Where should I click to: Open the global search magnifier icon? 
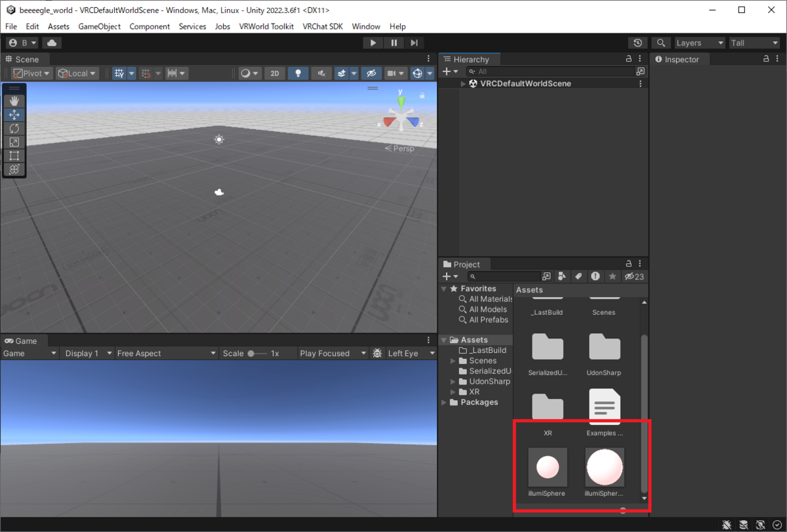click(x=661, y=43)
